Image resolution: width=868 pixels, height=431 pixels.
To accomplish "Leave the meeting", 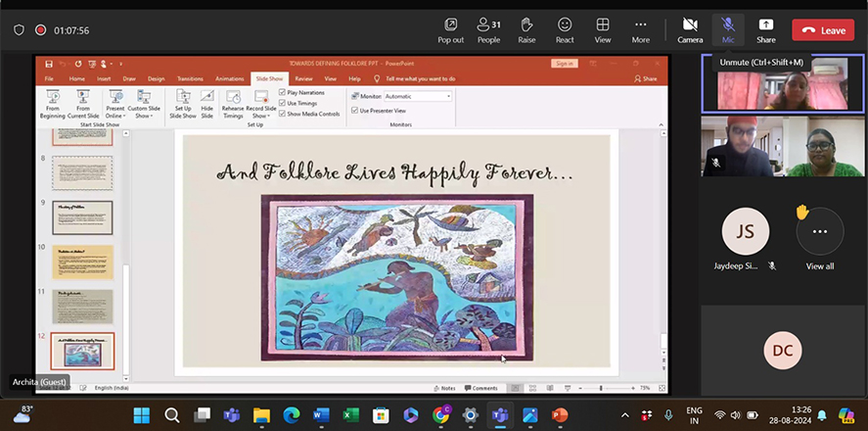I will 823,30.
